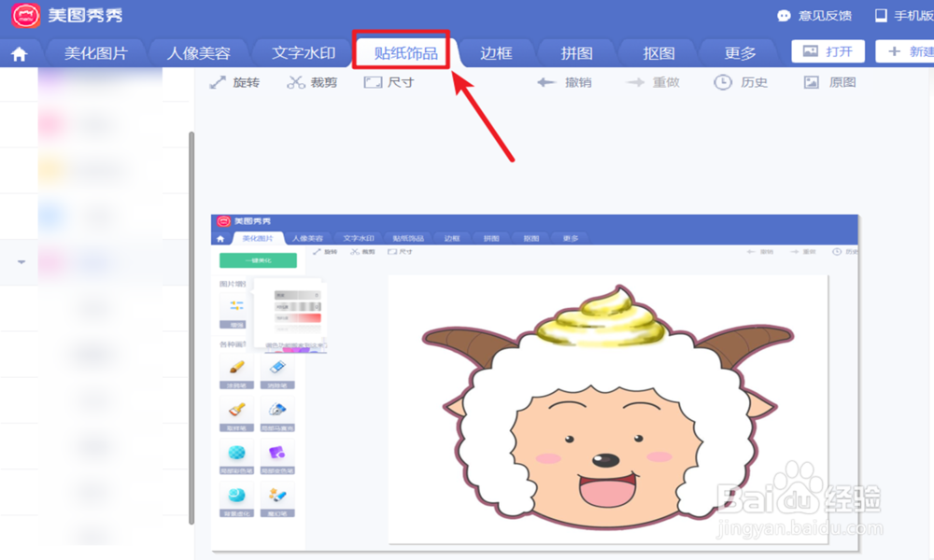Switch to the 拼图 tab
Screen dimensions: 934x560
[x=576, y=53]
